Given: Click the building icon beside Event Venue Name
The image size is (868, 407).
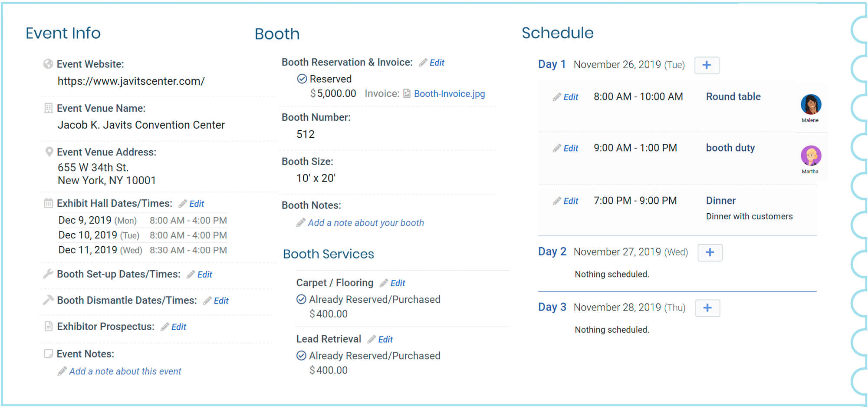Looking at the screenshot, I should pos(49,108).
